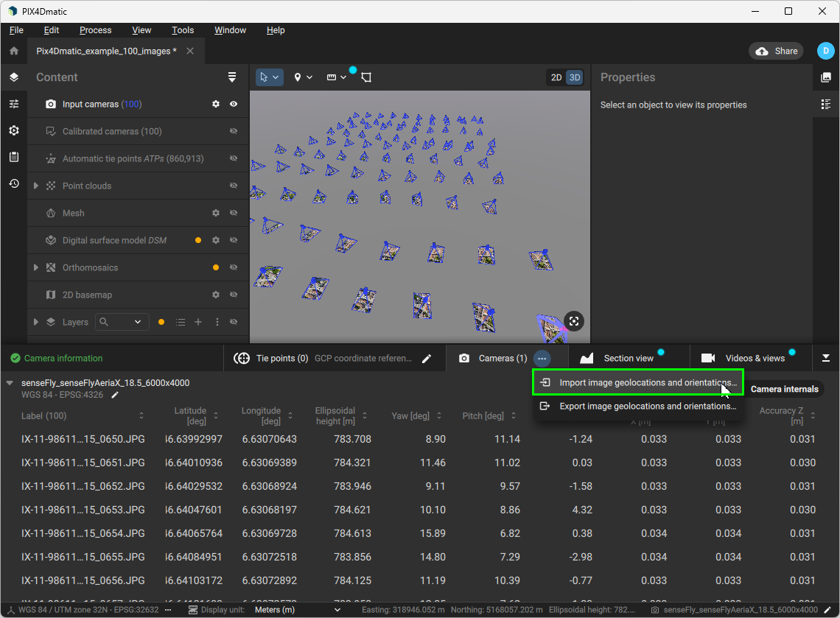Image resolution: width=840 pixels, height=618 pixels.
Task: Switch the viewport to 2D mode
Action: [x=555, y=77]
